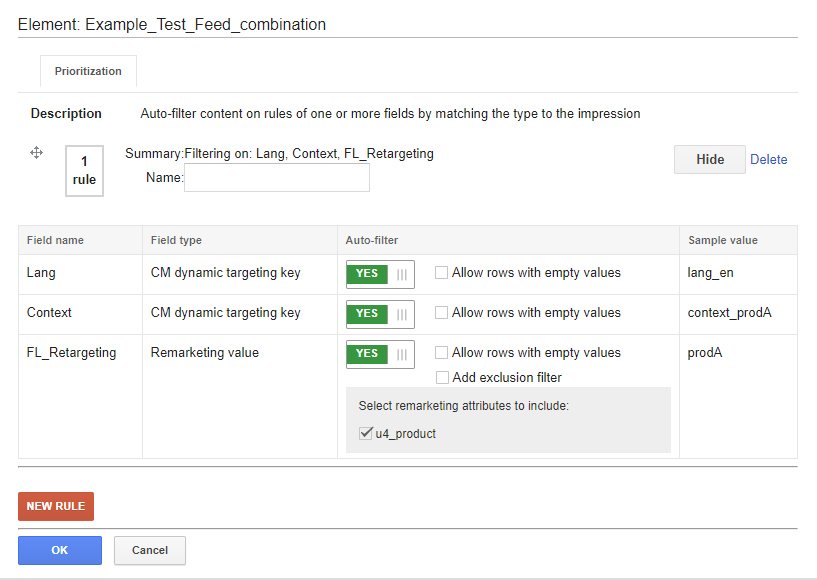This screenshot has height=580, width=817.
Task: Check Allow rows with empty values for Lang
Action: click(441, 273)
